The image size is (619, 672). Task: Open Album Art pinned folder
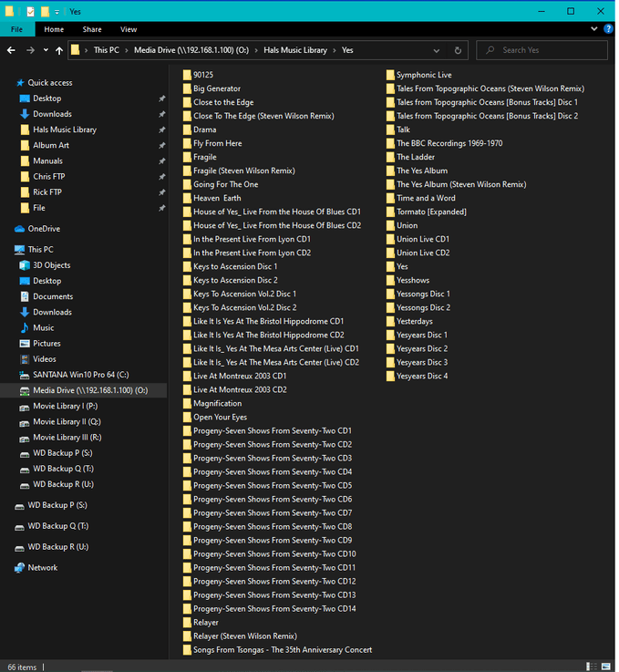[51, 145]
